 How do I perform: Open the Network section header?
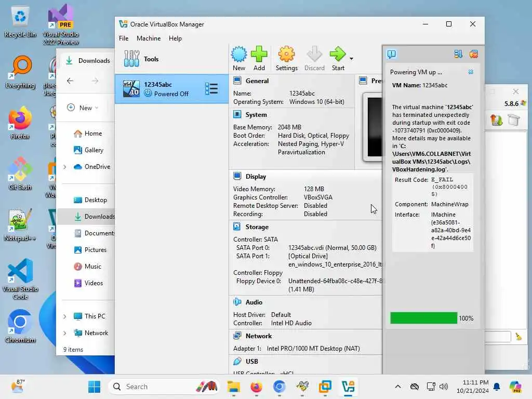pos(259,336)
